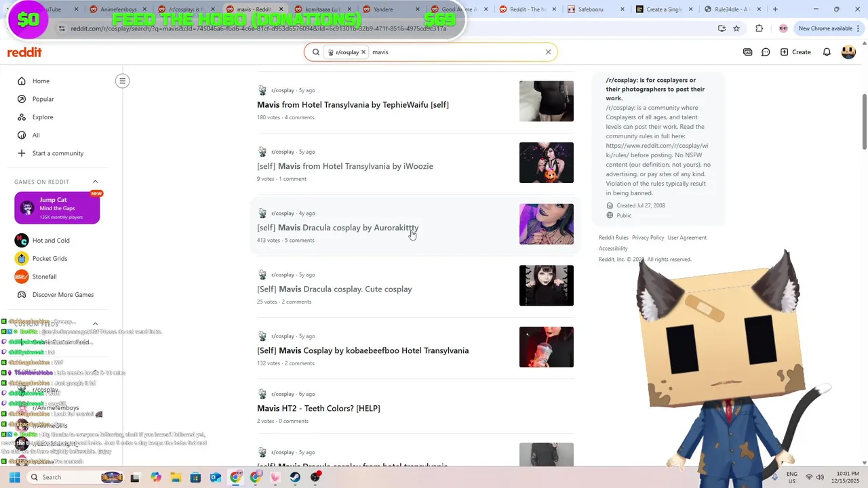Open Mavis by TephieWaifu post
The width and height of the screenshot is (868, 488).
click(353, 104)
